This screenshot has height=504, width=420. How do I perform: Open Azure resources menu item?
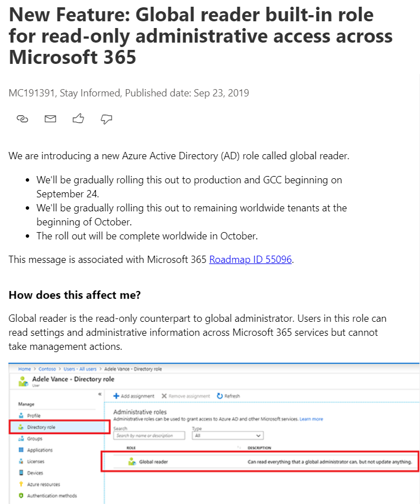click(x=43, y=484)
